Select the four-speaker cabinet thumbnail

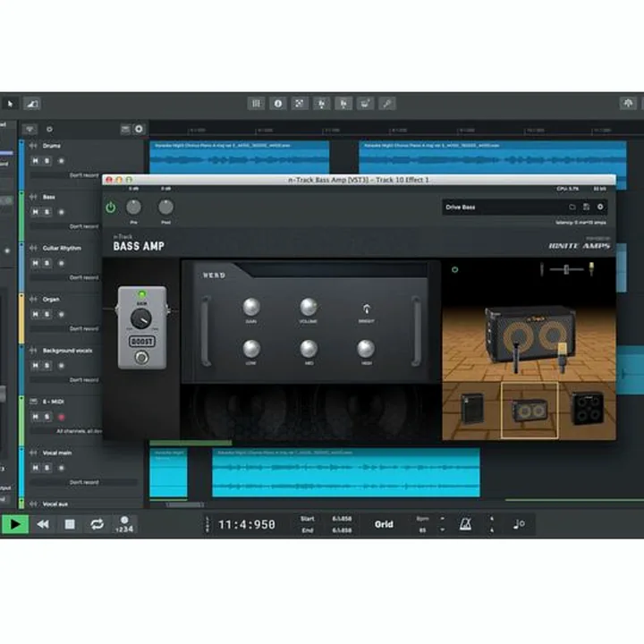(x=588, y=408)
